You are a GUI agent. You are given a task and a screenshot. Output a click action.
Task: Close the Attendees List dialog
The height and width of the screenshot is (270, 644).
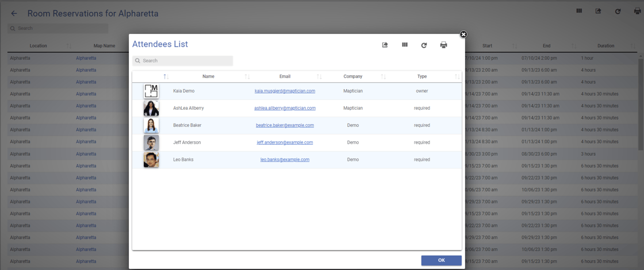463,34
